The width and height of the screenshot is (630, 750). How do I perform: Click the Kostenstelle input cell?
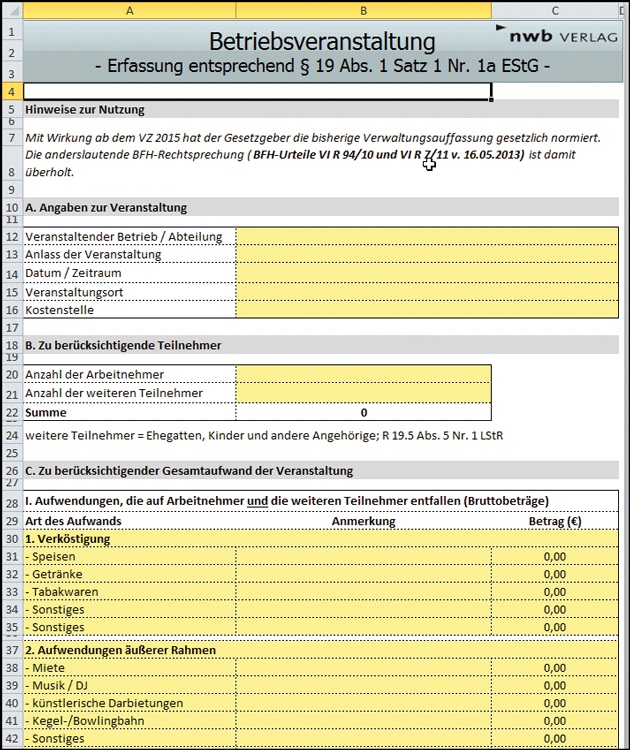(x=427, y=310)
